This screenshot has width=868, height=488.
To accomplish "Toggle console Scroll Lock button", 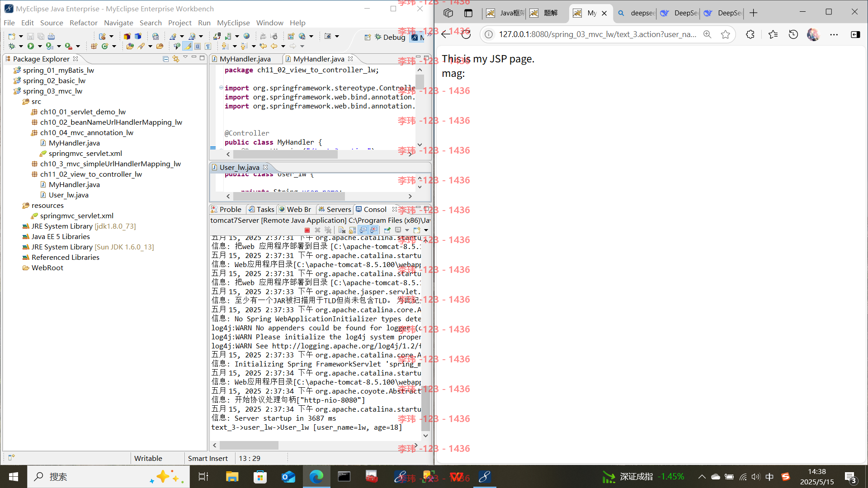I will pyautogui.click(x=352, y=230).
